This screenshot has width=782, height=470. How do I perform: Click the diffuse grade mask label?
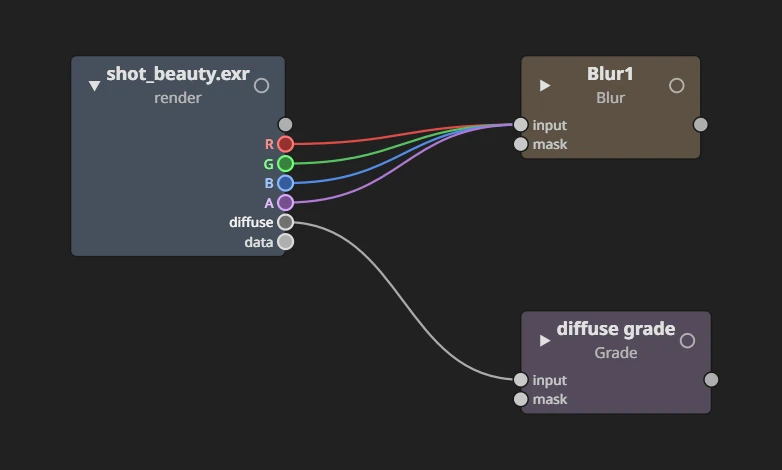pyautogui.click(x=550, y=400)
